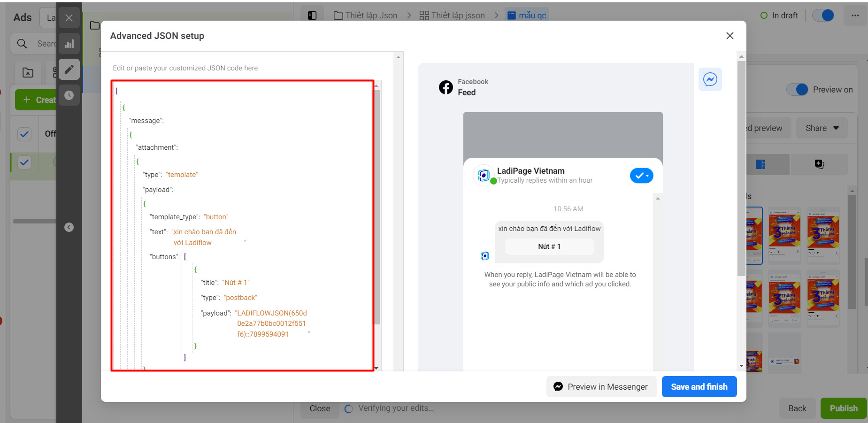Image resolution: width=868 pixels, height=423 pixels.
Task: Close the dark side panel with X
Action: click(69, 18)
